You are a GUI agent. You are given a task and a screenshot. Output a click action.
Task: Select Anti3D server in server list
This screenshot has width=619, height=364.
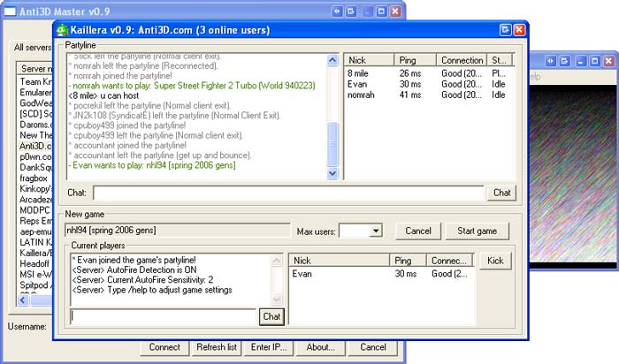click(x=35, y=146)
